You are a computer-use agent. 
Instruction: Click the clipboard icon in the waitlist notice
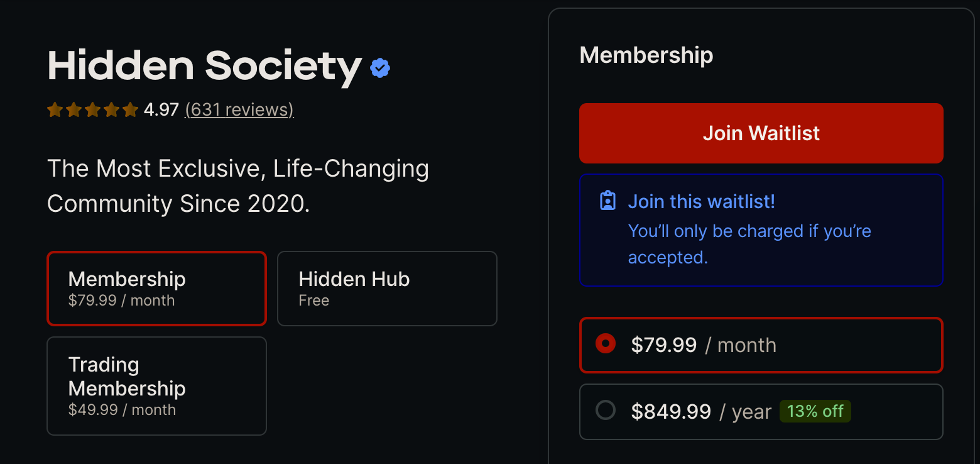(x=607, y=200)
